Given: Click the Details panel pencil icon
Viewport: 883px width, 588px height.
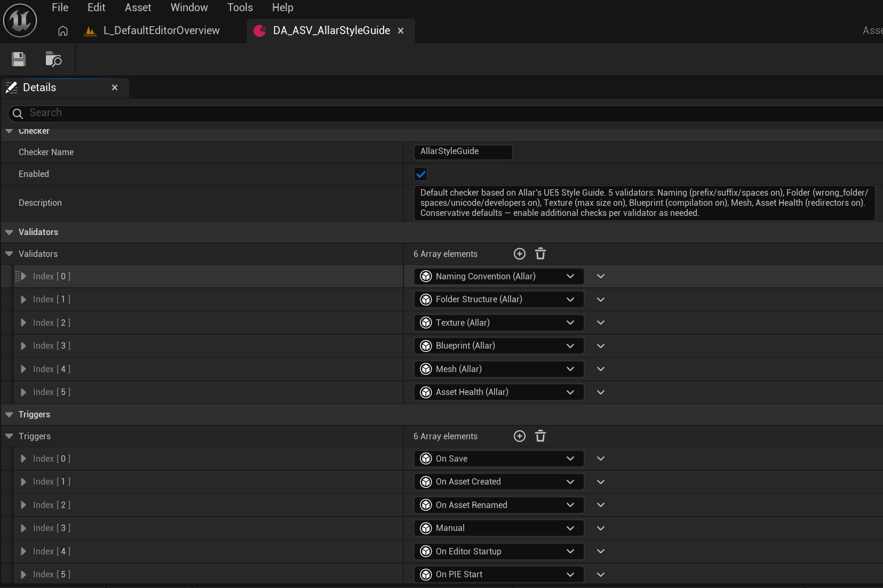Looking at the screenshot, I should pos(11,88).
